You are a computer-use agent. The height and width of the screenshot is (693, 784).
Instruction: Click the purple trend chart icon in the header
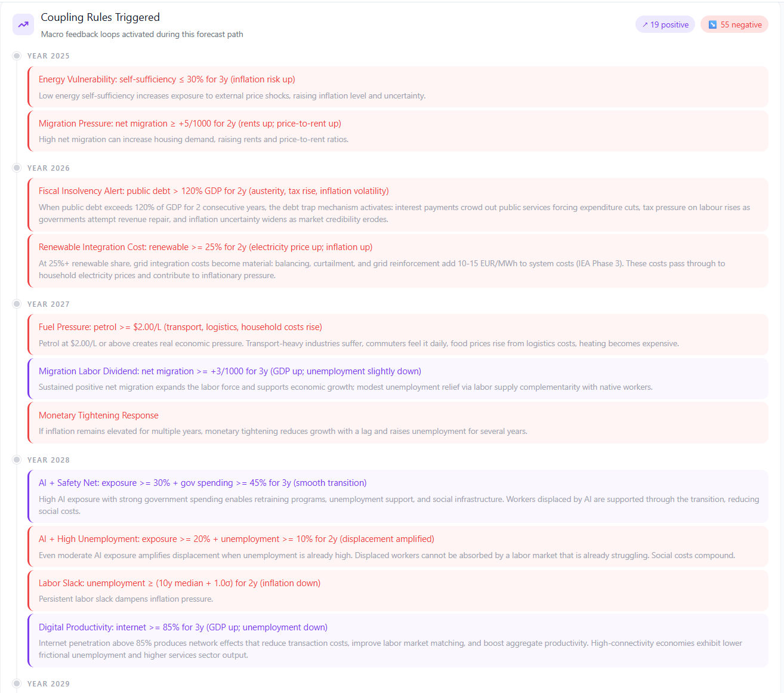pos(23,24)
